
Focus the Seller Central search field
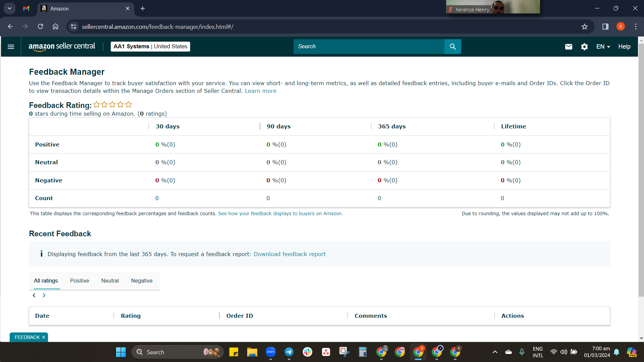(x=369, y=47)
